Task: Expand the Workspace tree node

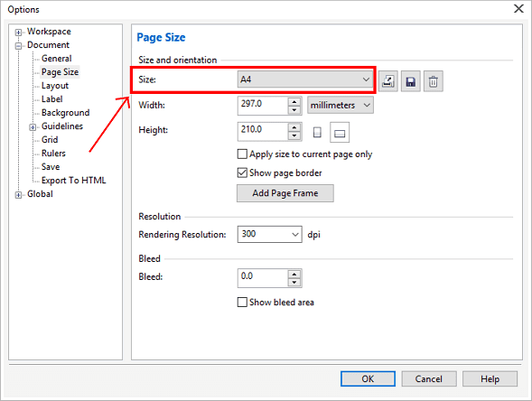Action: (18, 33)
